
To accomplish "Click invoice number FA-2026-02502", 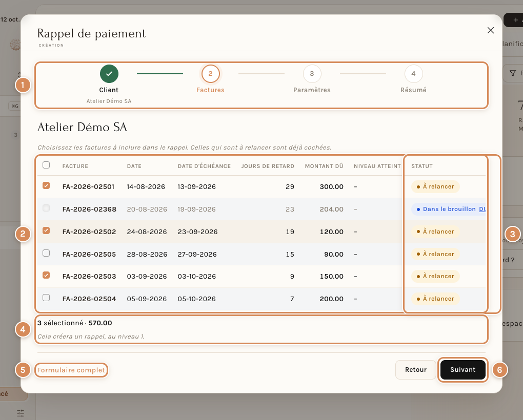I will pyautogui.click(x=89, y=232).
